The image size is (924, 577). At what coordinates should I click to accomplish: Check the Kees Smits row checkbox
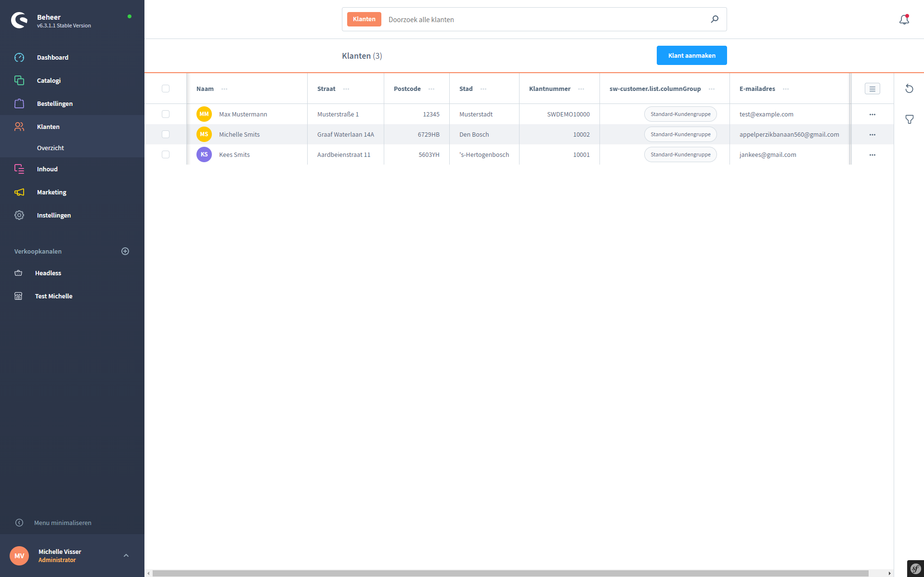[166, 154]
